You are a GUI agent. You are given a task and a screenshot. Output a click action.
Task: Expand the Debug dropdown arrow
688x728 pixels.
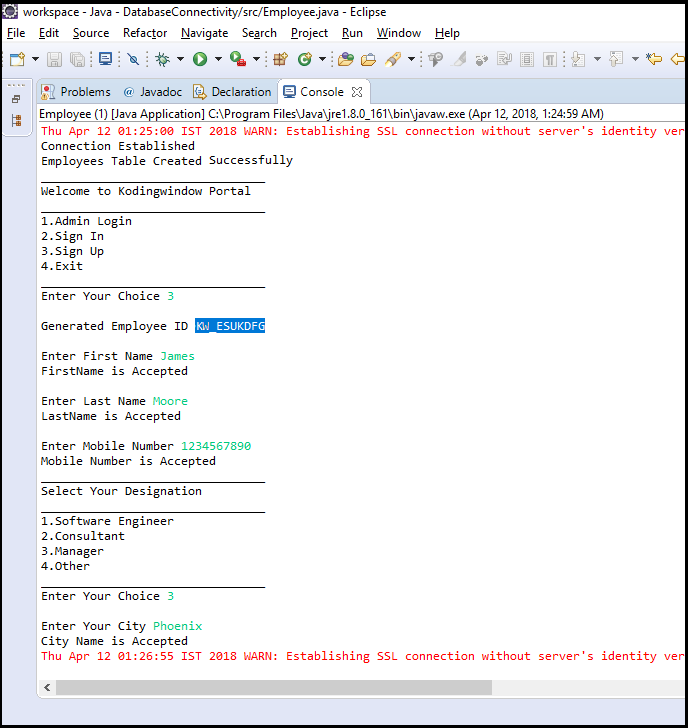tap(181, 59)
